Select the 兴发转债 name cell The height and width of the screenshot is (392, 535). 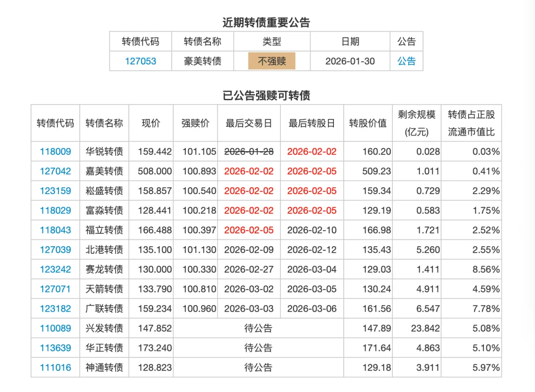point(104,328)
